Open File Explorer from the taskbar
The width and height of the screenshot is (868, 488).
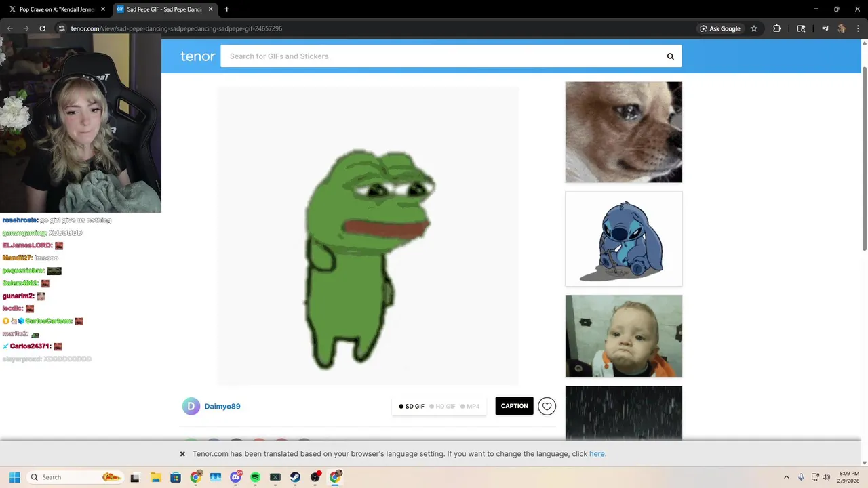pyautogui.click(x=155, y=477)
